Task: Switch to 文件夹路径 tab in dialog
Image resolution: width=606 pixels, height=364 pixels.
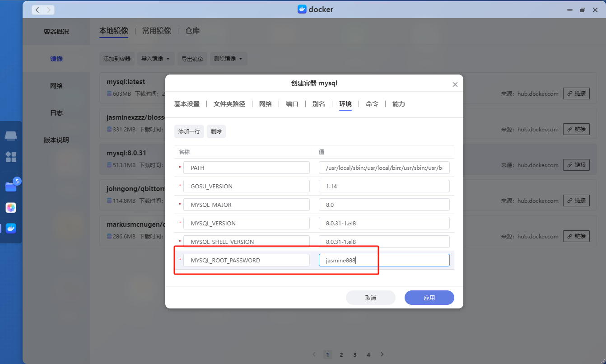Action: [x=229, y=104]
